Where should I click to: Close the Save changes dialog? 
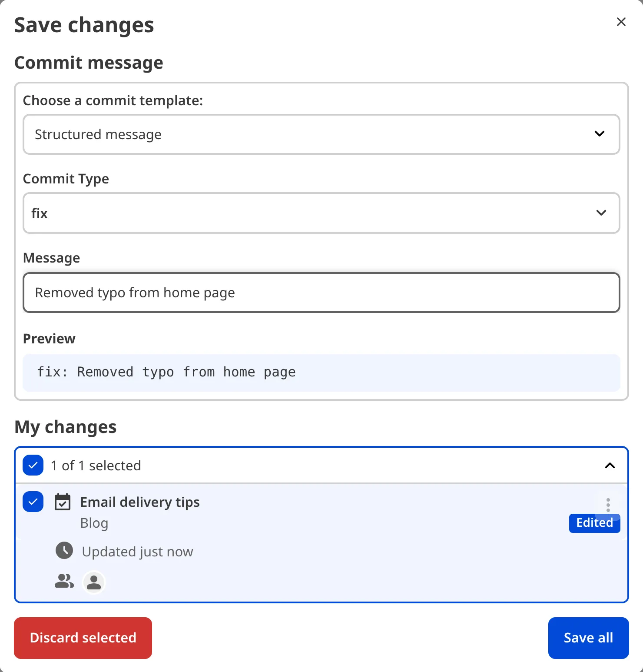click(621, 22)
